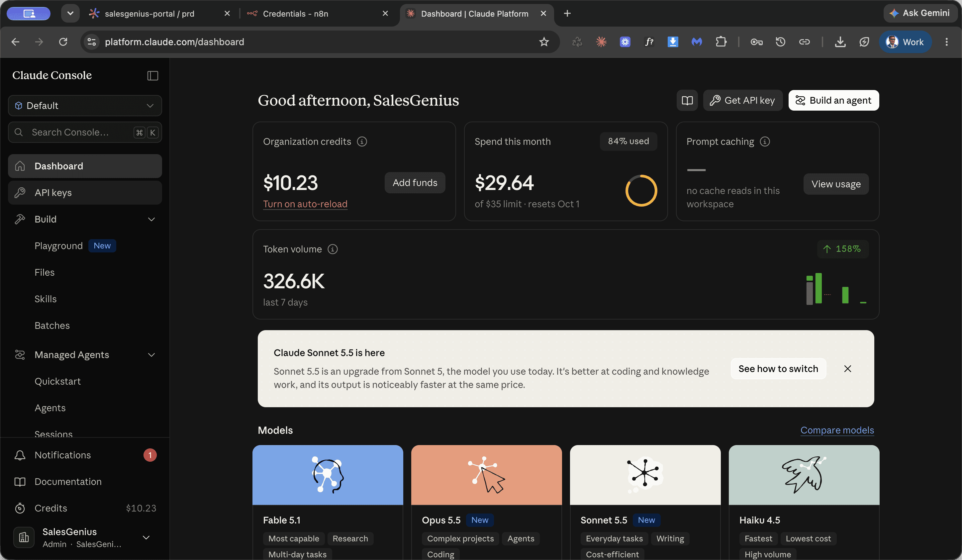The width and height of the screenshot is (962, 560).
Task: Click the blue M extension icon
Action: click(697, 42)
